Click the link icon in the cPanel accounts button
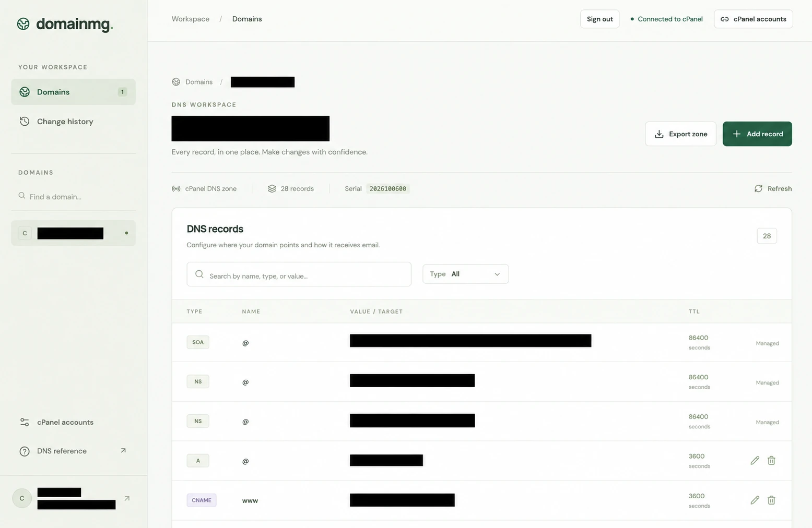Image resolution: width=812 pixels, height=528 pixels. (725, 19)
